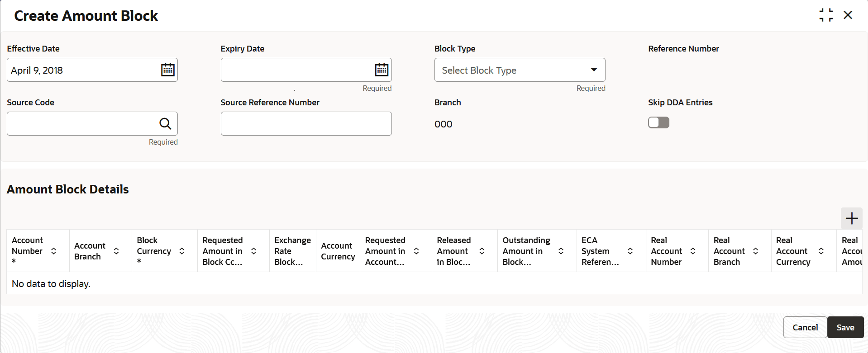Image resolution: width=868 pixels, height=353 pixels.
Task: Click the Source Code search icon
Action: tap(165, 124)
